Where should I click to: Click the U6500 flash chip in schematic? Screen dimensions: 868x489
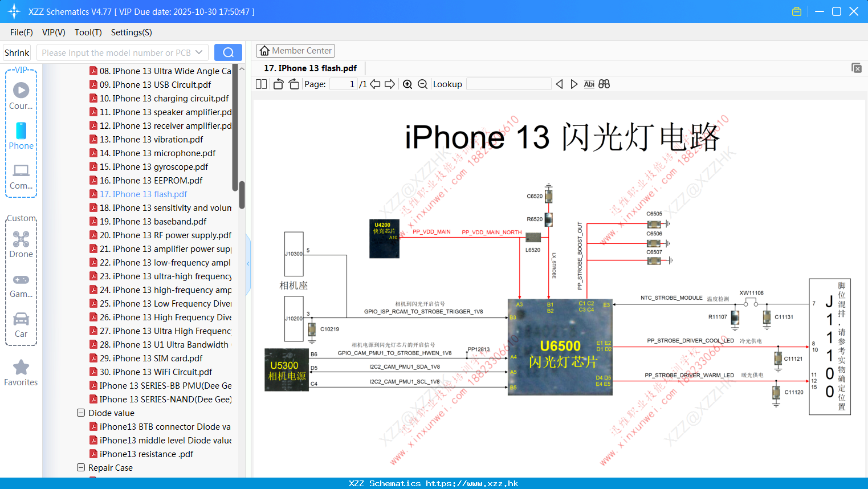coord(560,347)
